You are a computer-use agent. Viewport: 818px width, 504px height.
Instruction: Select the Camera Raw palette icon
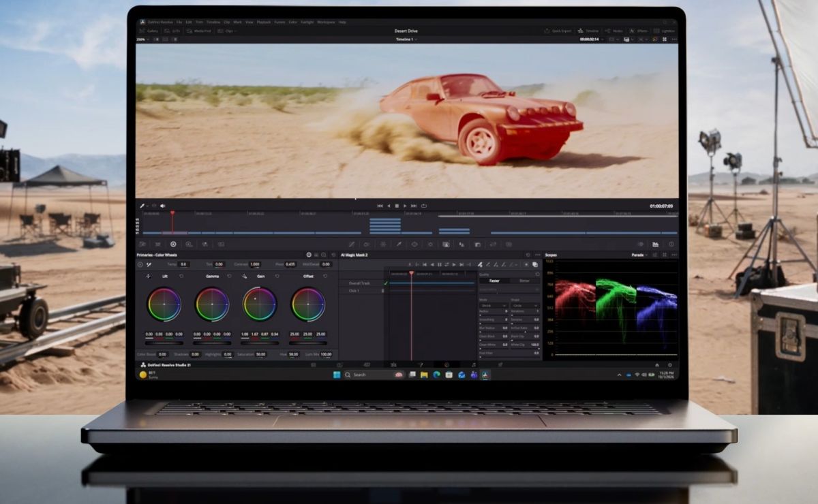tap(141, 244)
